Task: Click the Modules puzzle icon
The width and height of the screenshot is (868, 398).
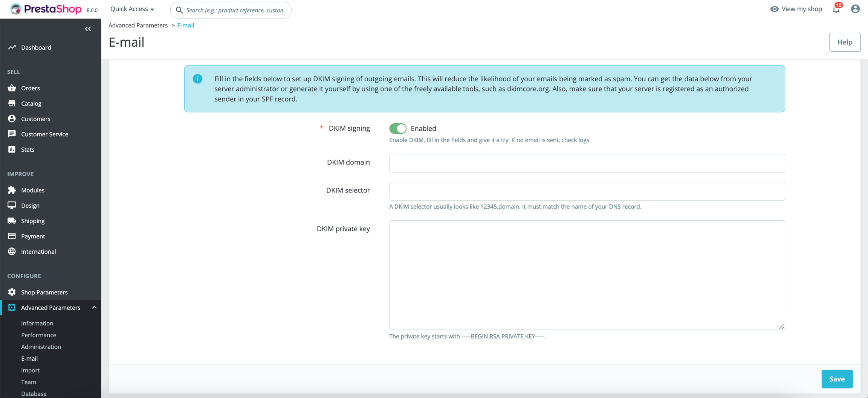Action: [x=12, y=190]
